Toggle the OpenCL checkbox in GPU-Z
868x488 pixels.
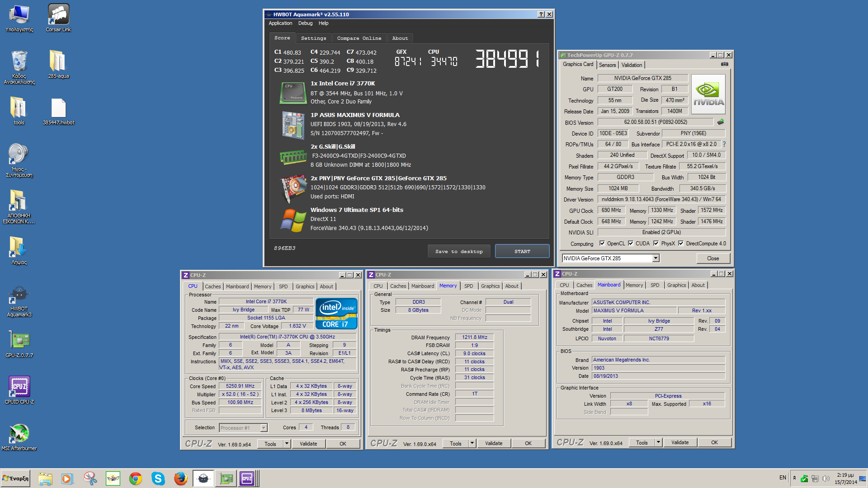point(602,244)
